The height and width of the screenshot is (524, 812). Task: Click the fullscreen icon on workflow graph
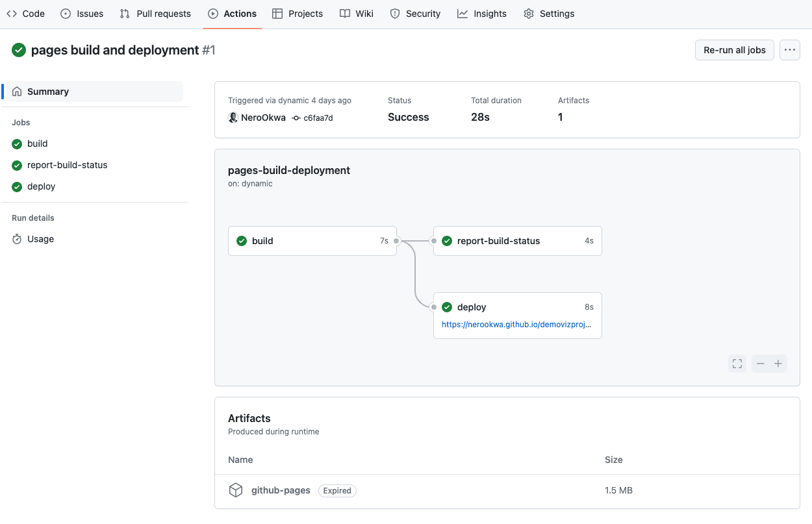[x=737, y=364]
